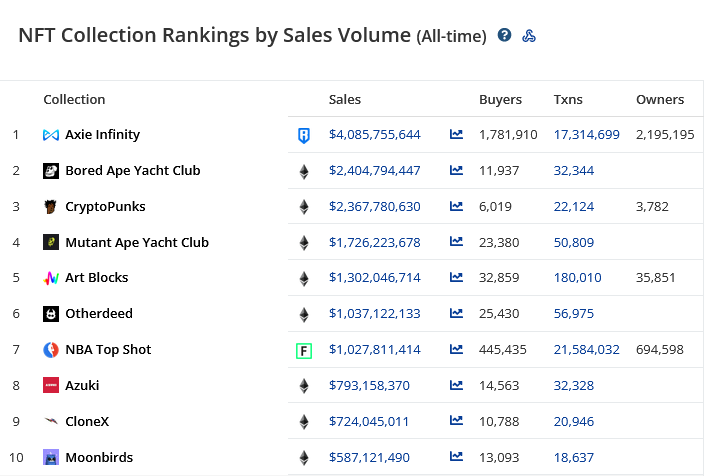Image resolution: width=706 pixels, height=476 pixels.
Task: Click the CryptoPunks avatar icon
Action: [x=50, y=207]
